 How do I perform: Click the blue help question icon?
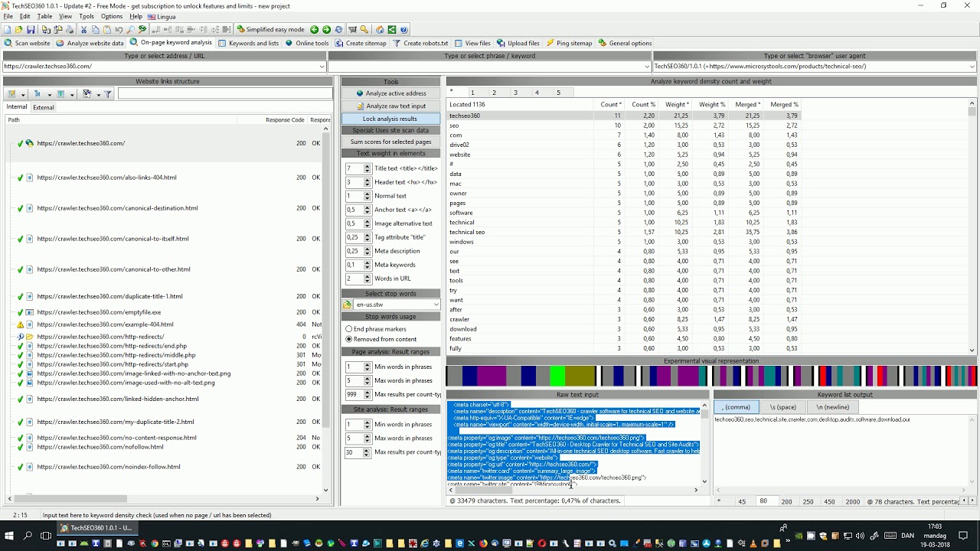[x=403, y=30]
